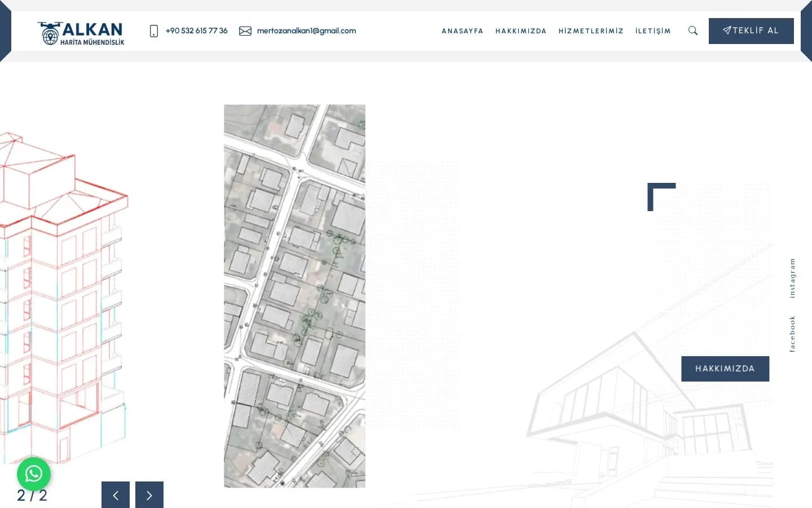Click the envelope email icon
Viewport: 812px width, 508px height.
(245, 30)
